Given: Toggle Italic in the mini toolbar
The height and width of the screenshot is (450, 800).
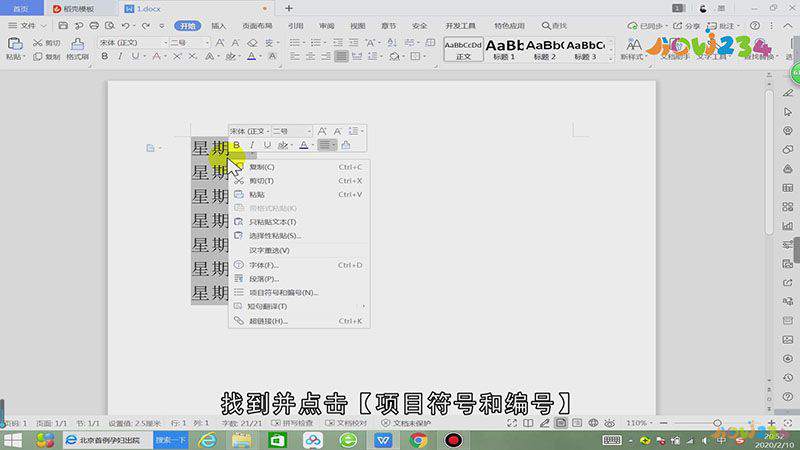Looking at the screenshot, I should point(252,145).
